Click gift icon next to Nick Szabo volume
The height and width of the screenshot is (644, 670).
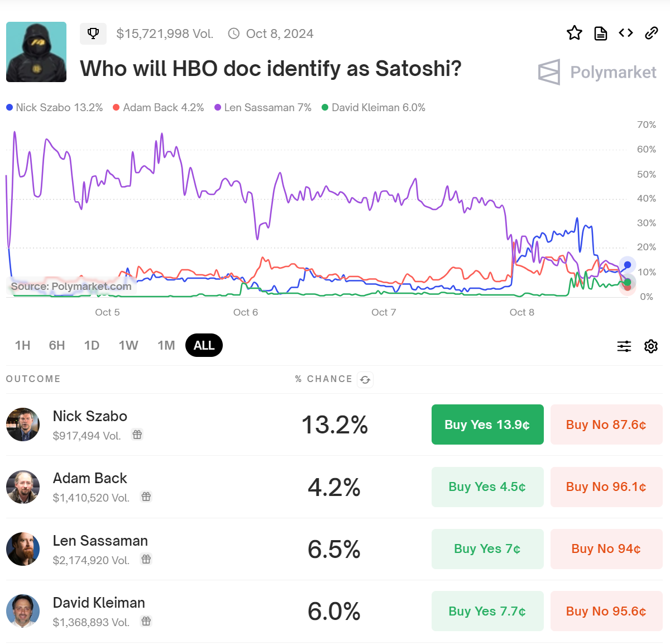tap(137, 435)
